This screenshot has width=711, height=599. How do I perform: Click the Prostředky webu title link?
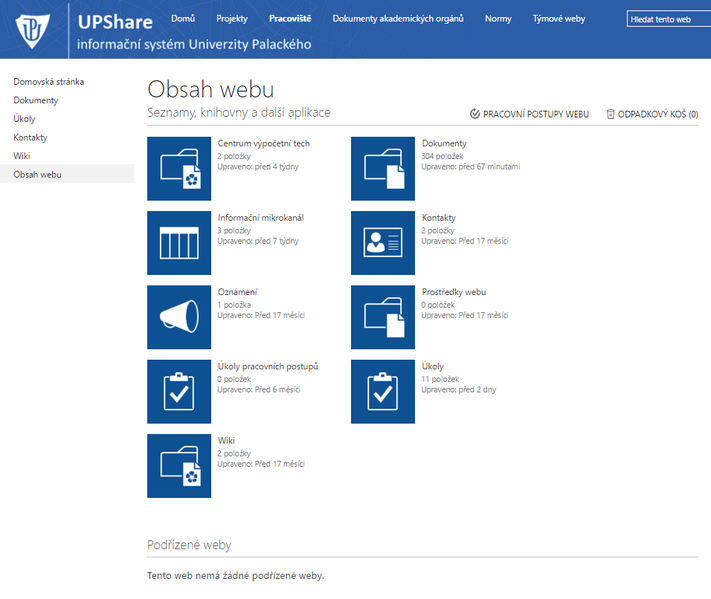click(454, 292)
